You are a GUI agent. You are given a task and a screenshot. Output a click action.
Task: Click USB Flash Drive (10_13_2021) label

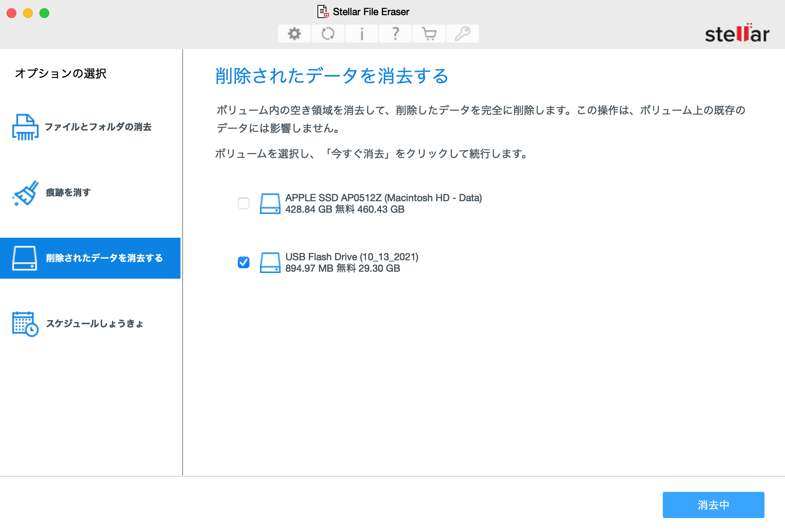point(352,257)
